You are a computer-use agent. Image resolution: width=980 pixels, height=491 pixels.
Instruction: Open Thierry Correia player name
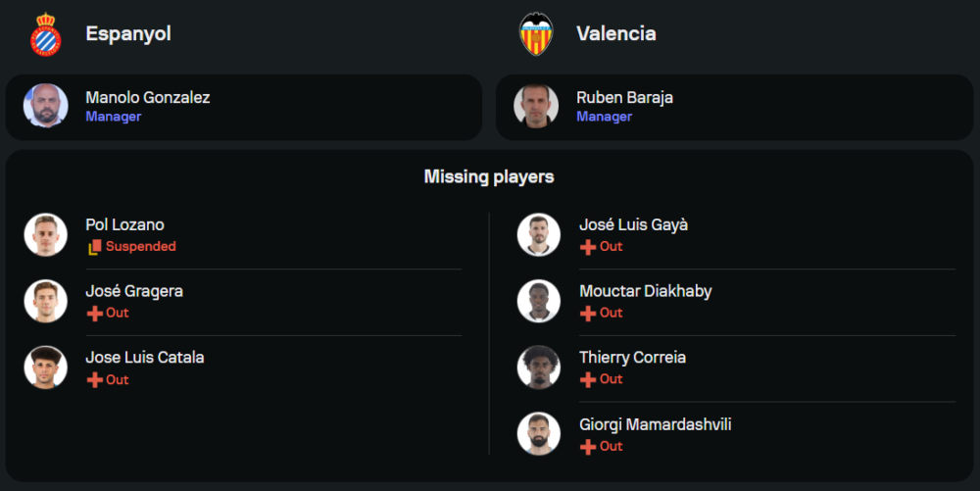point(632,358)
